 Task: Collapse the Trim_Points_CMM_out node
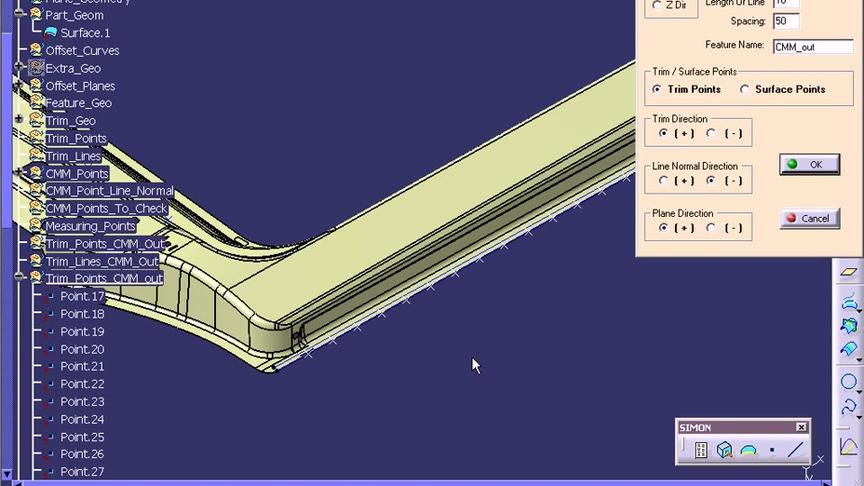coord(19,277)
